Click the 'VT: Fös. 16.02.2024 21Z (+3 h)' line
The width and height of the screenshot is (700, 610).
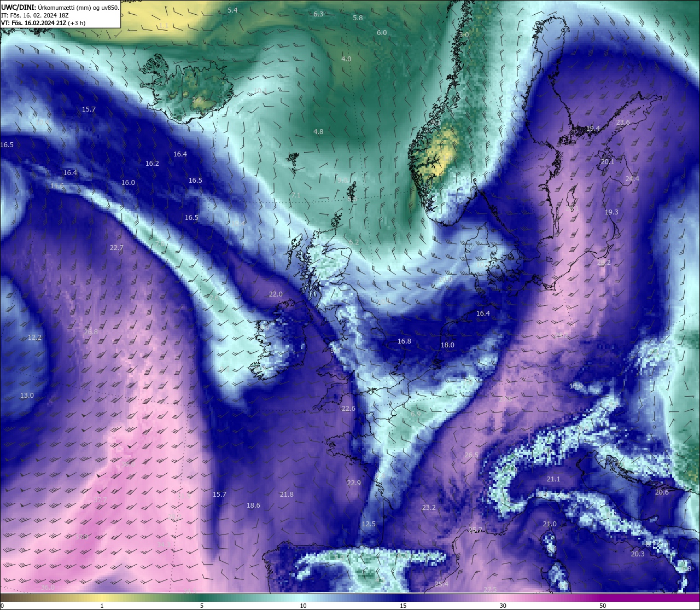coord(43,23)
